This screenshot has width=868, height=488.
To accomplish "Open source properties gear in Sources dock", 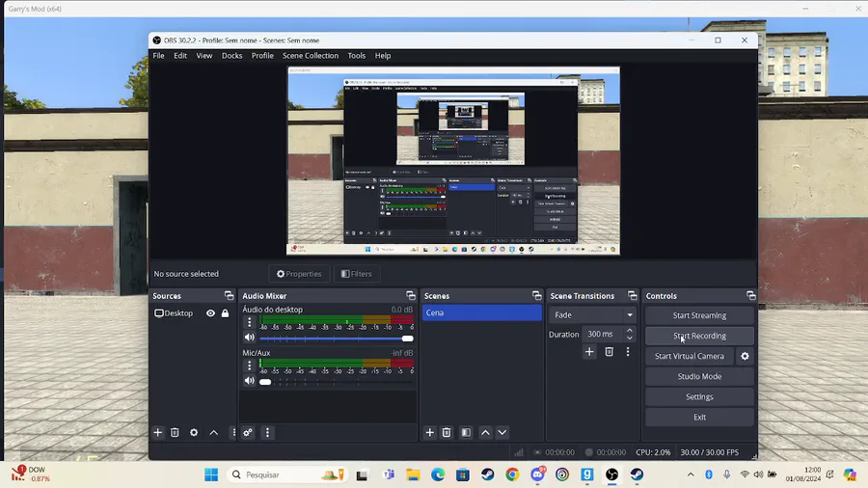I will [194, 433].
